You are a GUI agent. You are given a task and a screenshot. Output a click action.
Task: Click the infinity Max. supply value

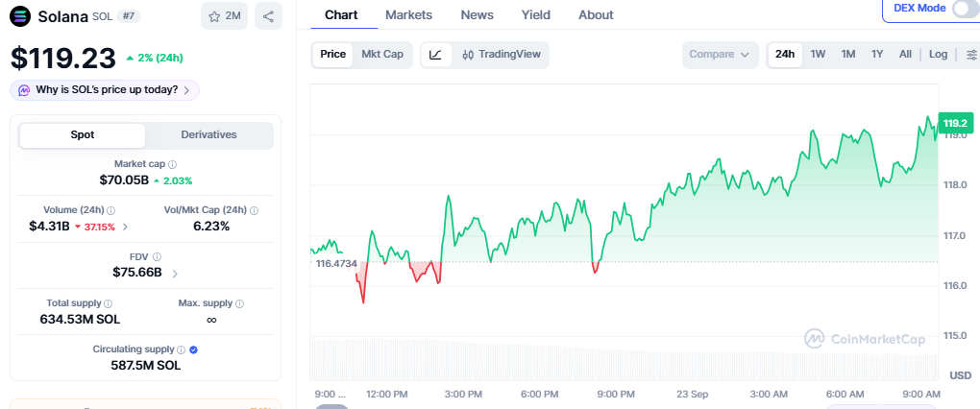tap(211, 320)
